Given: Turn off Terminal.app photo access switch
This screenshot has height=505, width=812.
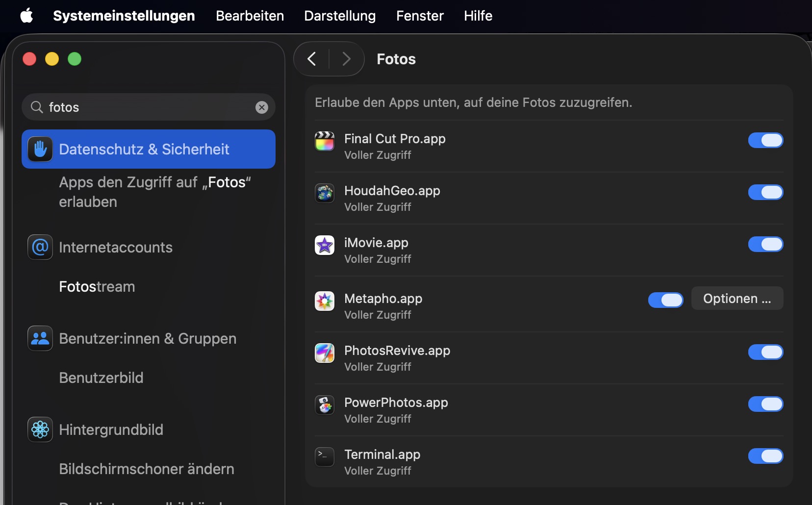Looking at the screenshot, I should (x=765, y=456).
